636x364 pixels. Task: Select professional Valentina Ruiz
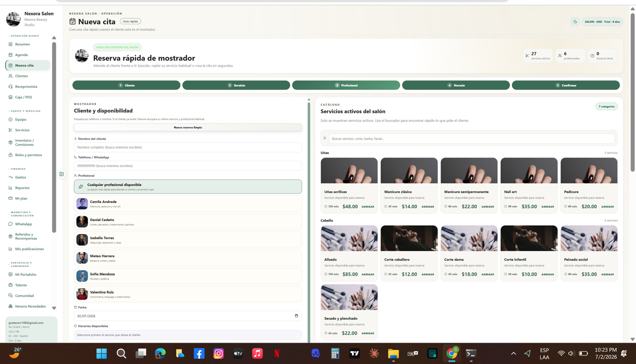[188, 294]
